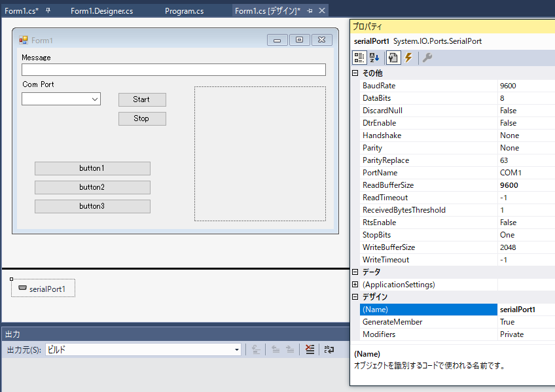Select the serialPort1 component in the tray
This screenshot has height=392, width=555.
click(43, 289)
